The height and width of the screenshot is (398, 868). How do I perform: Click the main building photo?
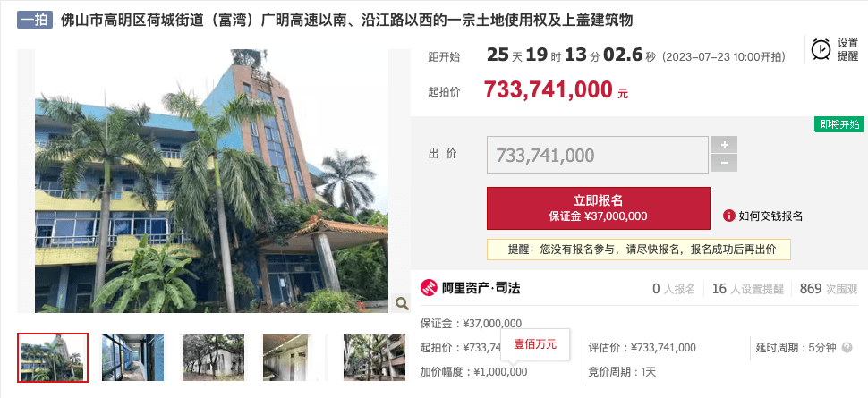click(211, 181)
